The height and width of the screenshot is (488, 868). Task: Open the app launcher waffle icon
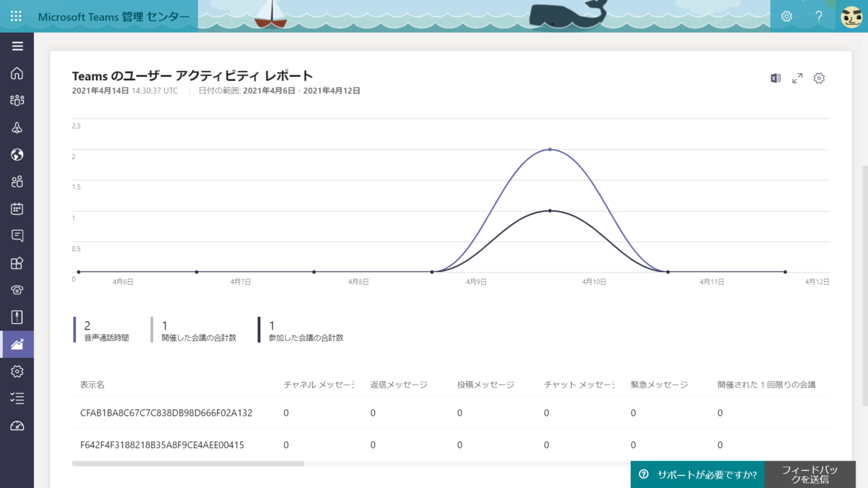(16, 16)
